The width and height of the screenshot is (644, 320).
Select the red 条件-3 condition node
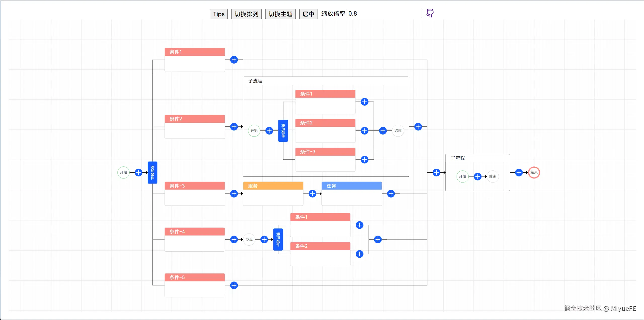[194, 186]
